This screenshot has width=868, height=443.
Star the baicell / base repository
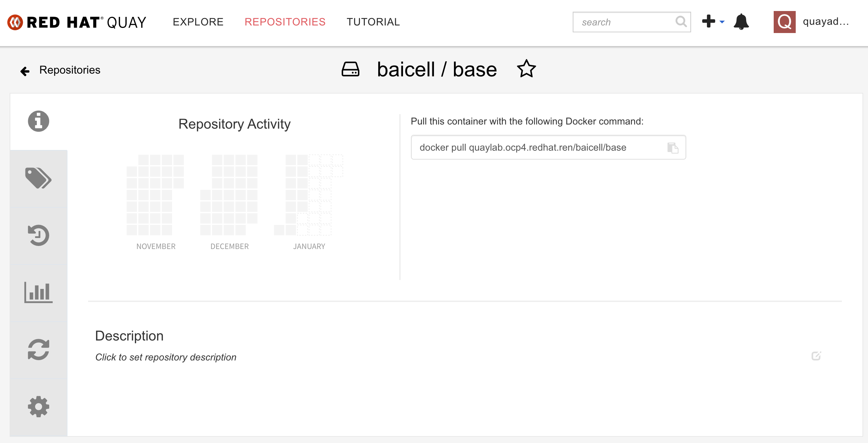pos(526,69)
